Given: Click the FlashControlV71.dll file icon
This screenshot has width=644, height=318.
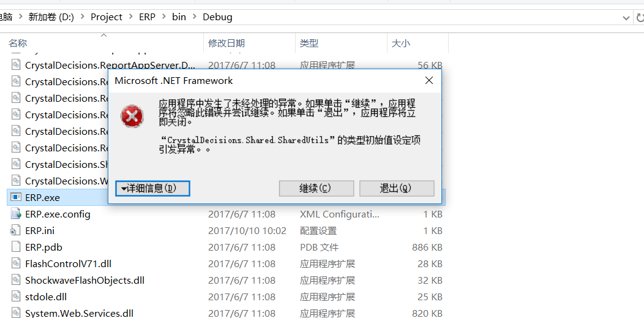Looking at the screenshot, I should click(x=15, y=263).
